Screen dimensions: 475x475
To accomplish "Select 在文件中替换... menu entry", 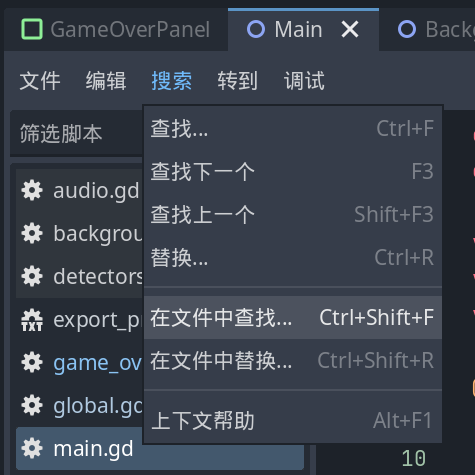I will tap(293, 361).
